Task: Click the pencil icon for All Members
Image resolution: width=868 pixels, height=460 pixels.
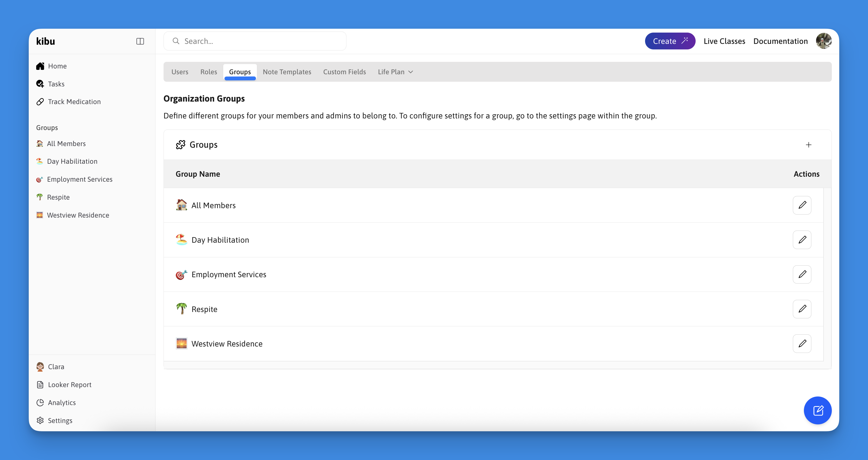Action: [x=802, y=205]
